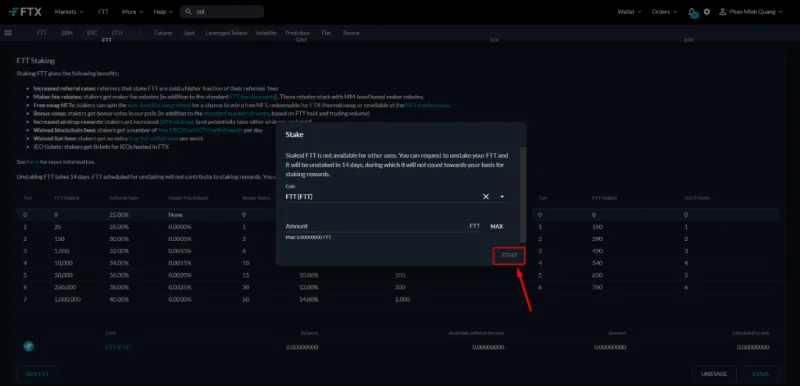Viewport: 800px width, 386px height.
Task: Open the NFT marketplace link
Action: (x=428, y=105)
